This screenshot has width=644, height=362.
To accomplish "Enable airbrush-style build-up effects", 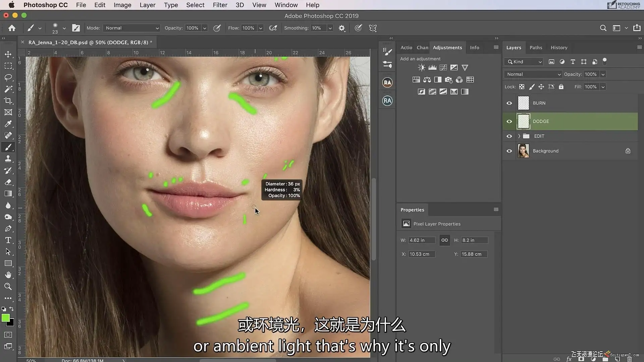I will coord(273,28).
